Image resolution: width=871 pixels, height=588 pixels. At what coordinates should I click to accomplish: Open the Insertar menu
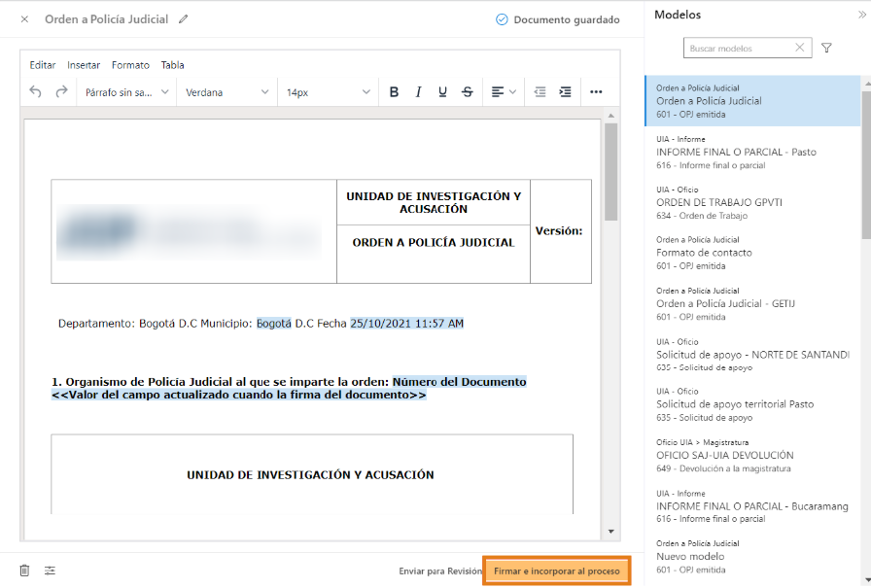tap(84, 65)
